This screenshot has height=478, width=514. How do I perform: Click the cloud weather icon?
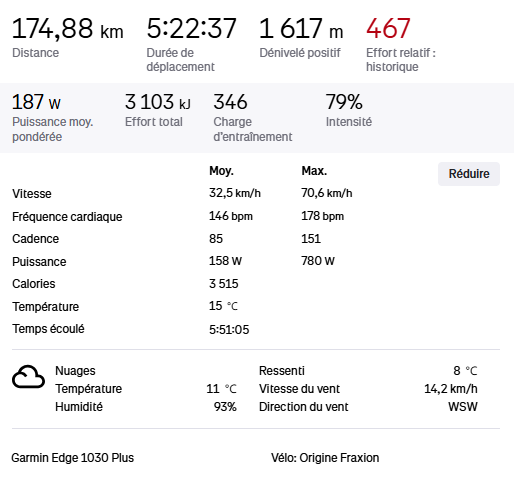(x=28, y=377)
